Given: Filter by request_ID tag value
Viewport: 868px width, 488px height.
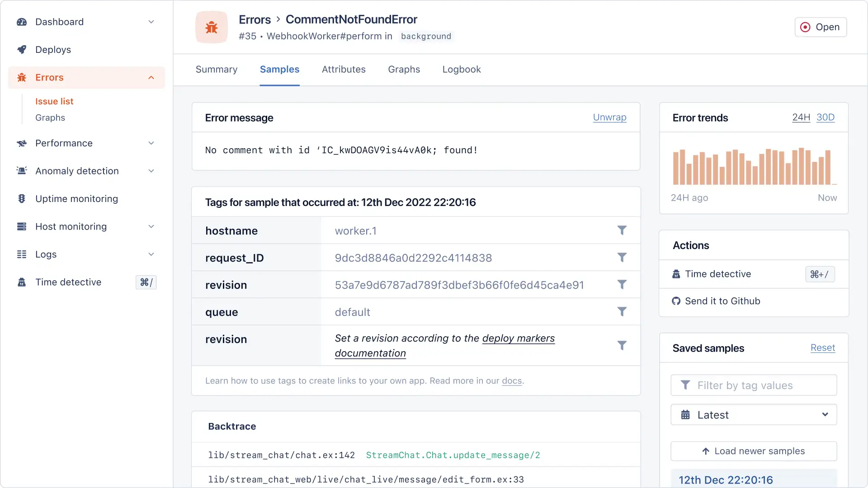Looking at the screenshot, I should click(x=622, y=258).
